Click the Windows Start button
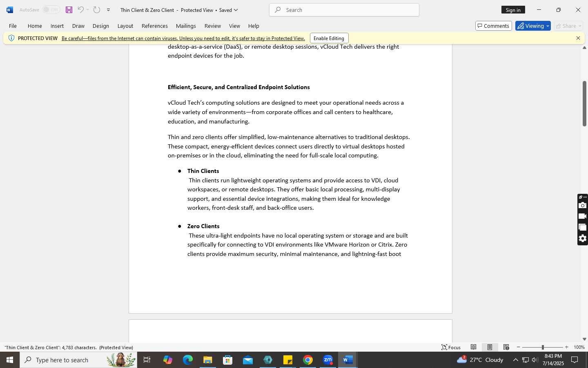Image resolution: width=588 pixels, height=368 pixels. click(x=10, y=360)
